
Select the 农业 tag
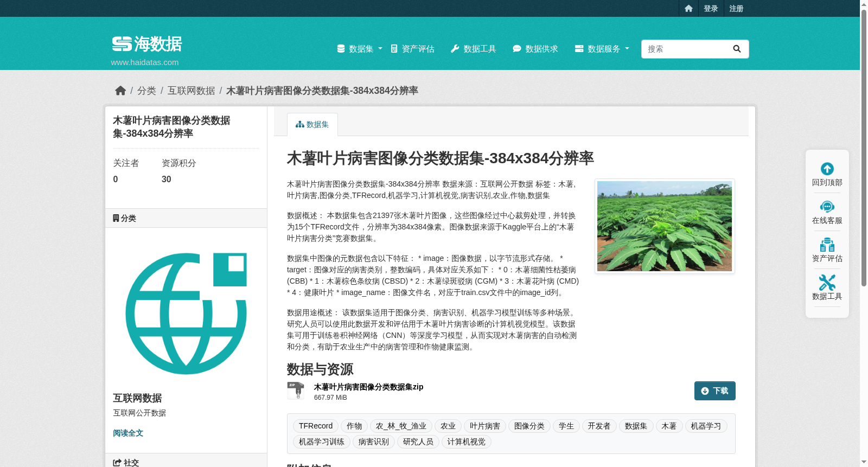pyautogui.click(x=448, y=426)
